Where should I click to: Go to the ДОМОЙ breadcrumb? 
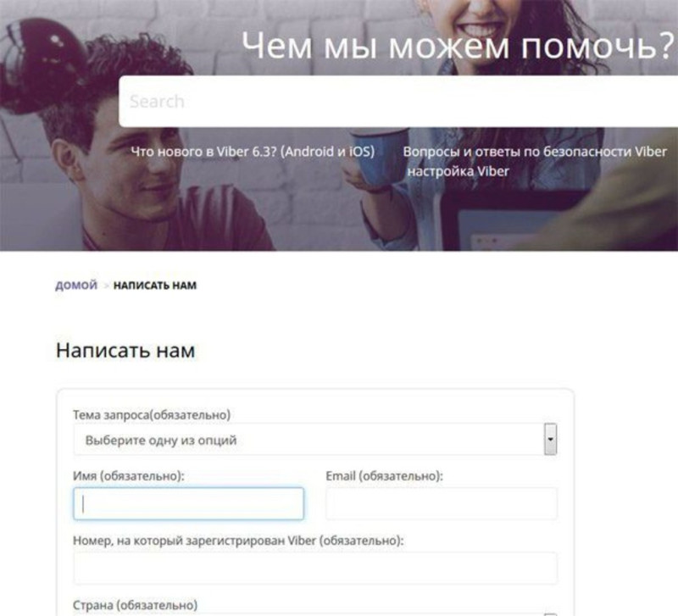tap(76, 286)
